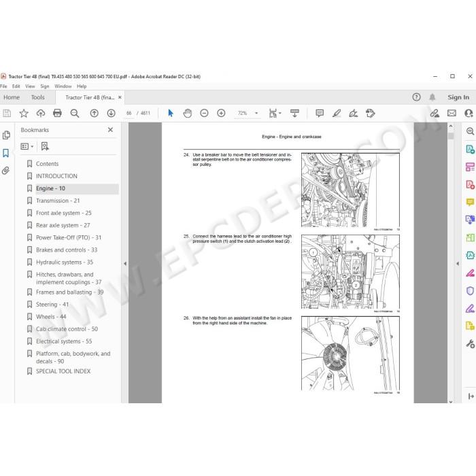476x476 pixels.
Task: Close the Bookmarks panel
Action: pyautogui.click(x=110, y=130)
